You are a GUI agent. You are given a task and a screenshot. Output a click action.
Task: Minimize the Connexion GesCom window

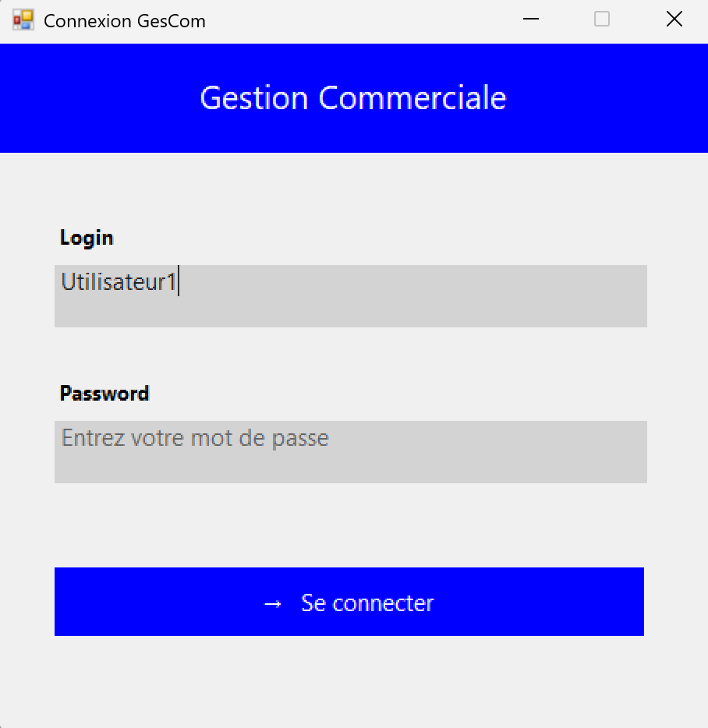pos(531,19)
